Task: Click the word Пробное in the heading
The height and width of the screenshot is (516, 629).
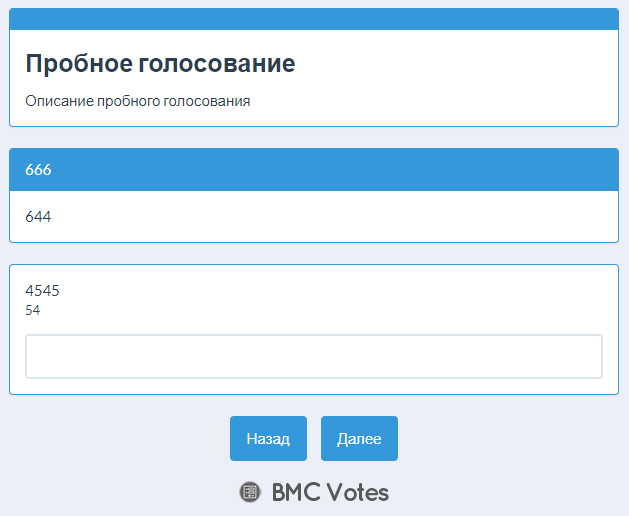Action: point(79,63)
